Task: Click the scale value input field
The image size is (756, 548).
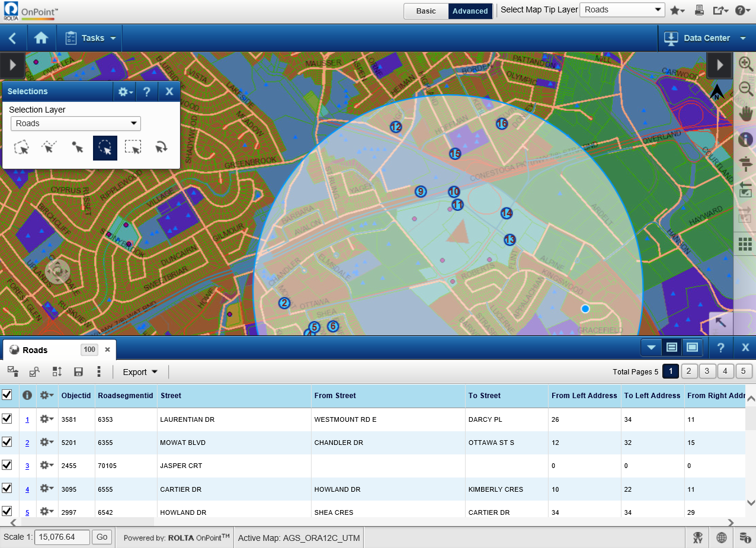Action: 62,537
